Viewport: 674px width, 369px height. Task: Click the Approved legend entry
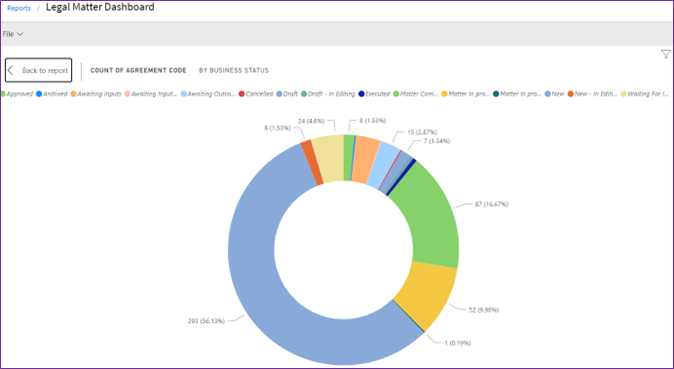point(17,94)
